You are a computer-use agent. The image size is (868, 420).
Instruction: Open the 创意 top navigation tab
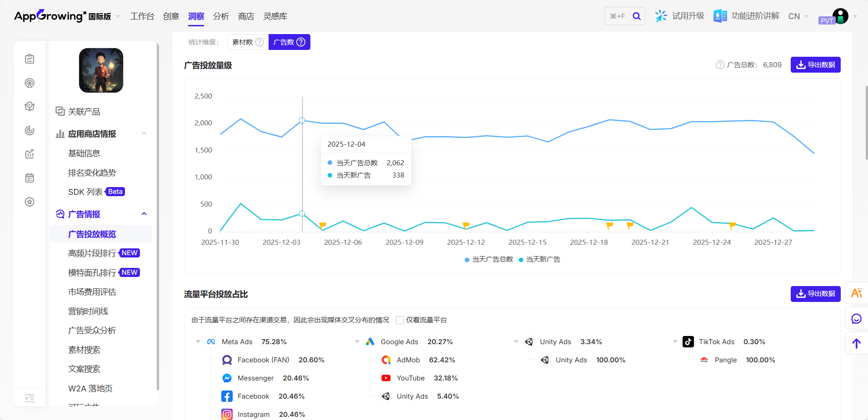point(171,16)
